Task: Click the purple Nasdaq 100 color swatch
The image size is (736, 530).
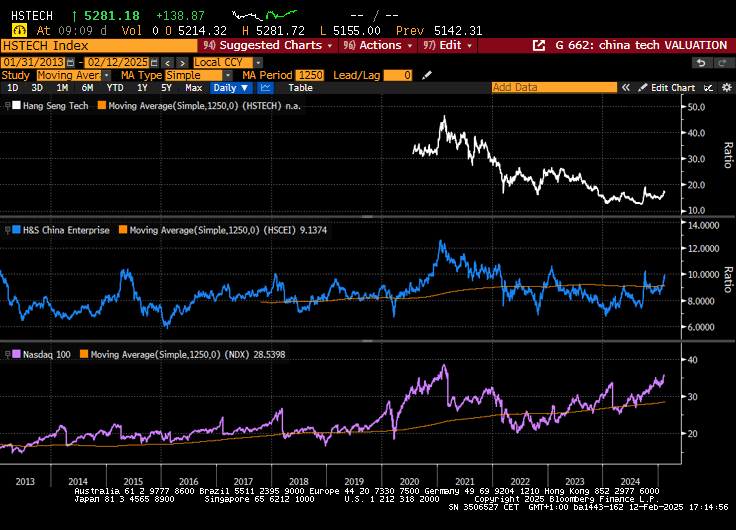Action: [16, 354]
